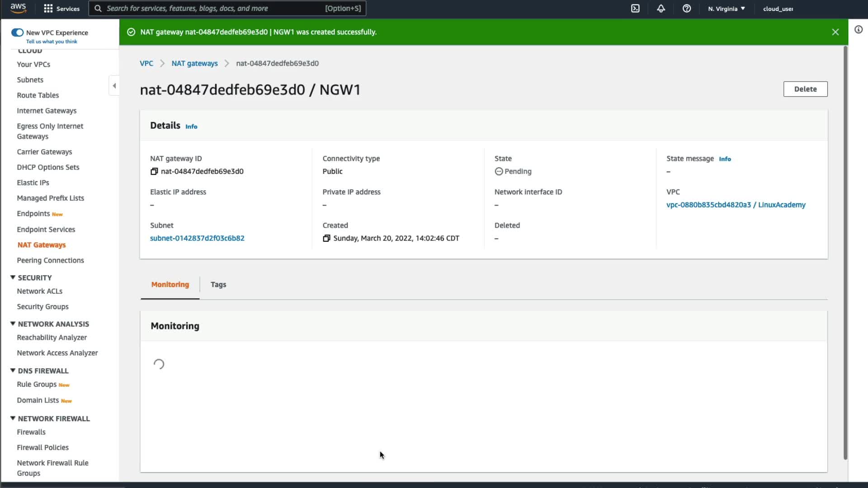Copy the NAT gateway ID
The image size is (868, 488).
(154, 171)
